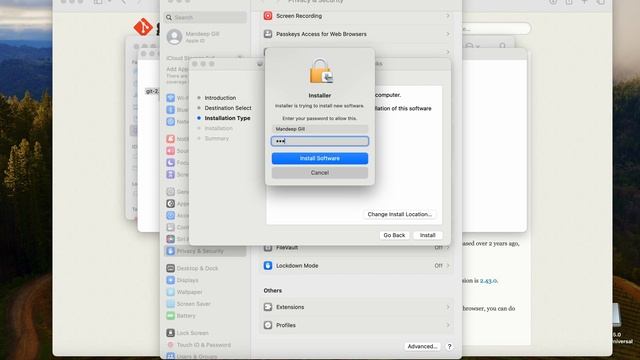Click the Screen Recording red icon
The image size is (640, 360).
click(x=268, y=16)
